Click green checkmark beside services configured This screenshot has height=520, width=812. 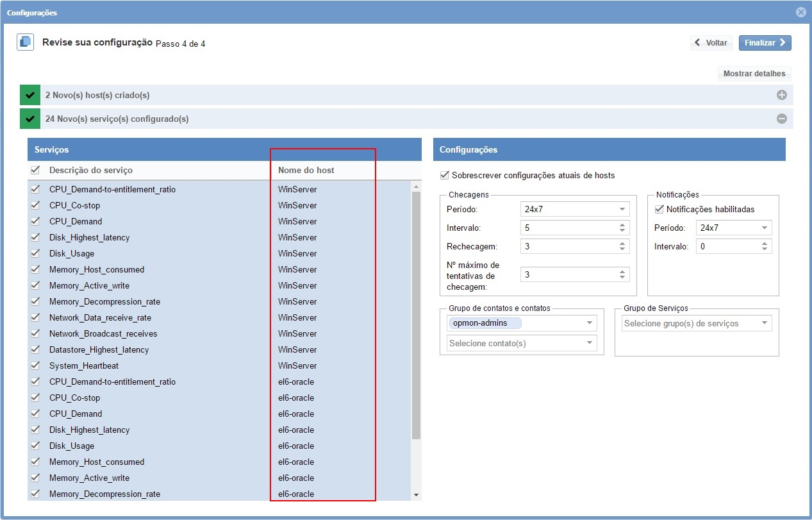pos(30,119)
